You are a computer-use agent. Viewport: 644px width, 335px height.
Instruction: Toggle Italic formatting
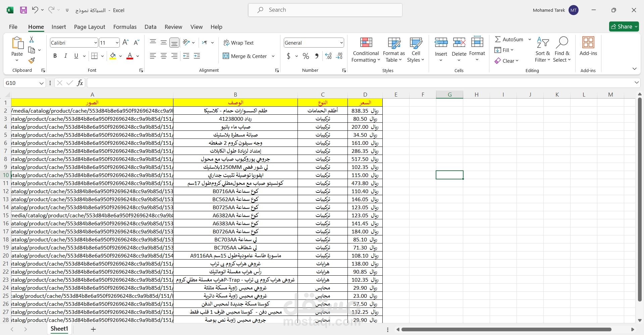coord(66,56)
